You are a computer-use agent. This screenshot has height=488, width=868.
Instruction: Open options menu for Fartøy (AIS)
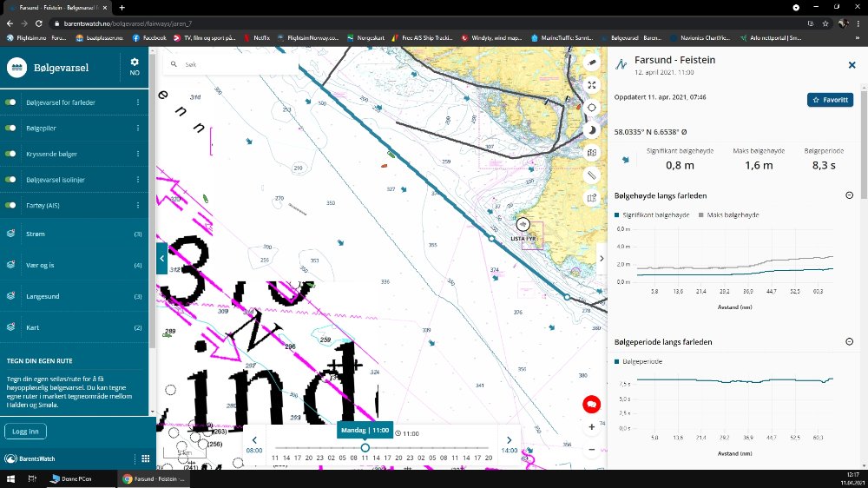coord(138,205)
